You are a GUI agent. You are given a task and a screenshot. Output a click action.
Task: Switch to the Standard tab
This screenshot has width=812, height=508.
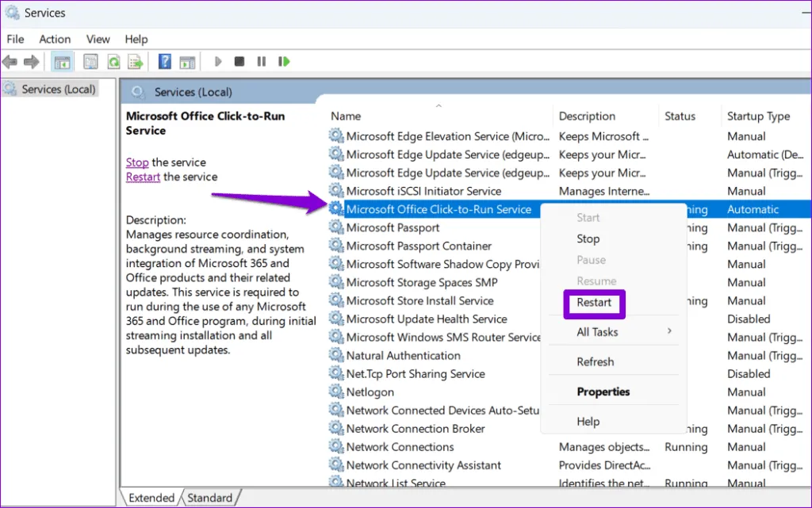[x=209, y=498]
